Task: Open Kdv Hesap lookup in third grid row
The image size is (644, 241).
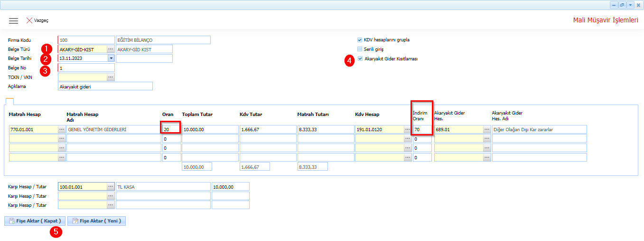Action: [x=408, y=148]
